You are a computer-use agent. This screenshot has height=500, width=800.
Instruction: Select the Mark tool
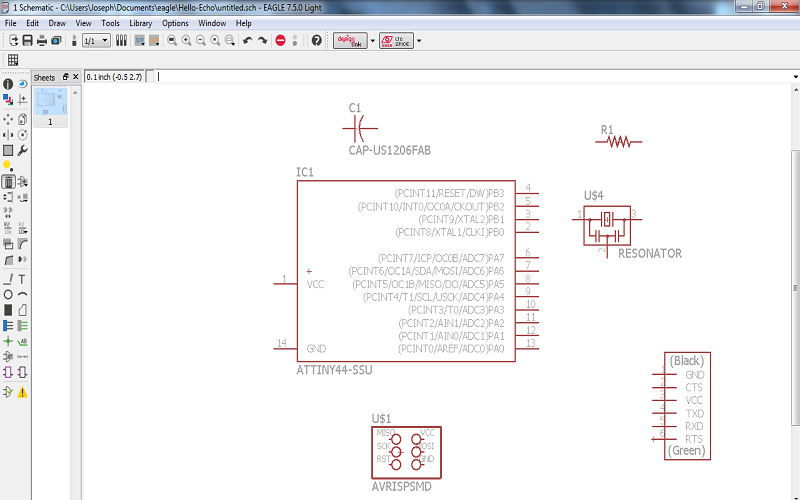[x=22, y=99]
